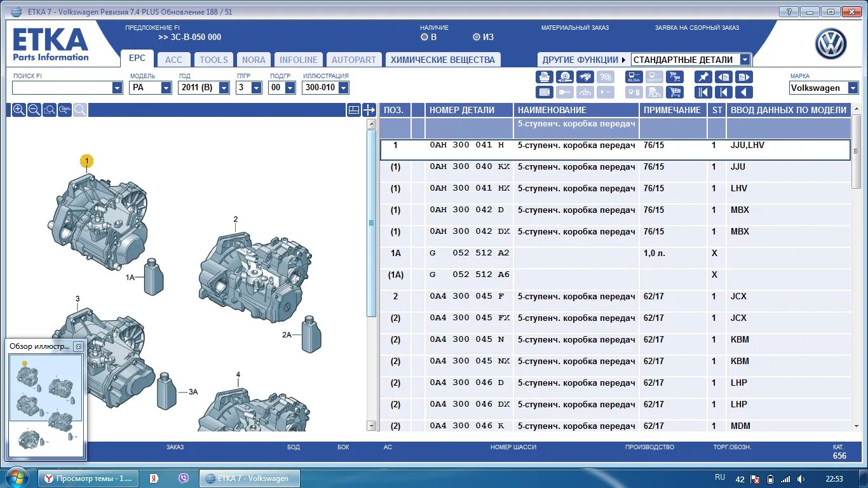This screenshot has height=488, width=868.
Task: Switch to the INFOLINE tab
Action: click(299, 60)
